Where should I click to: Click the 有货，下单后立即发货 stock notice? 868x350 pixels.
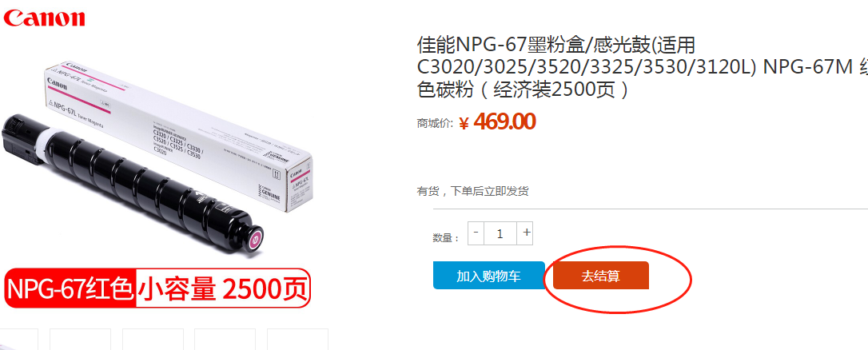click(472, 192)
